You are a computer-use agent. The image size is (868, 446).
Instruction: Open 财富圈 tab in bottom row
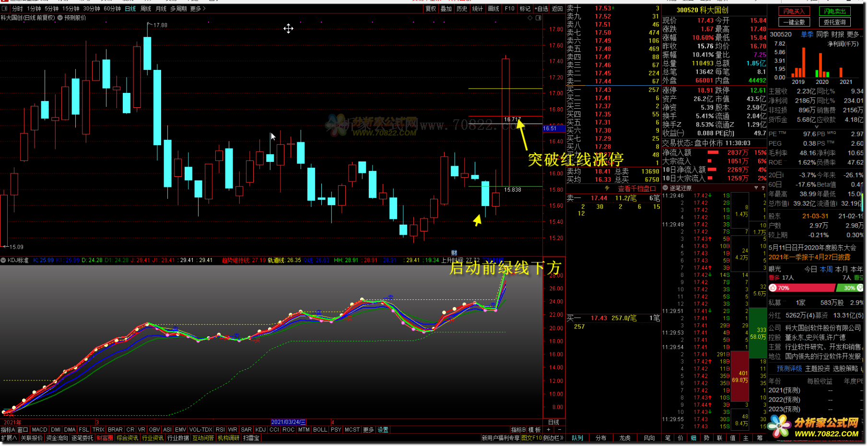105,438
